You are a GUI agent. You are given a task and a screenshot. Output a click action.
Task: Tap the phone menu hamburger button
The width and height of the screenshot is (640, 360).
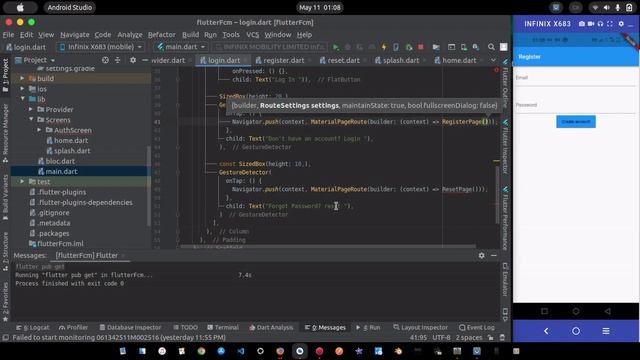click(606, 331)
